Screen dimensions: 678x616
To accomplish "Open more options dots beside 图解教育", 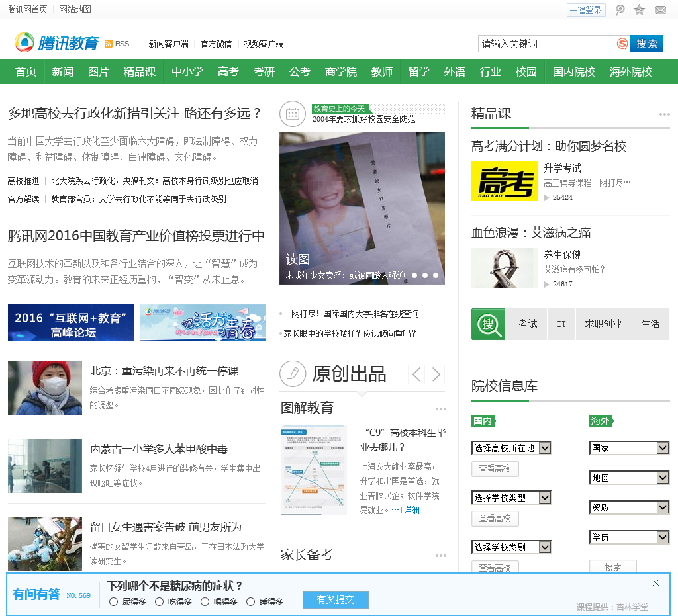I will 440,409.
